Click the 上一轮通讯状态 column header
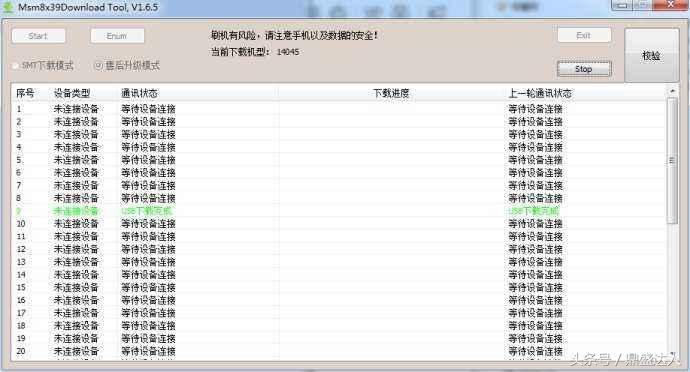The height and width of the screenshot is (372, 690). [540, 93]
